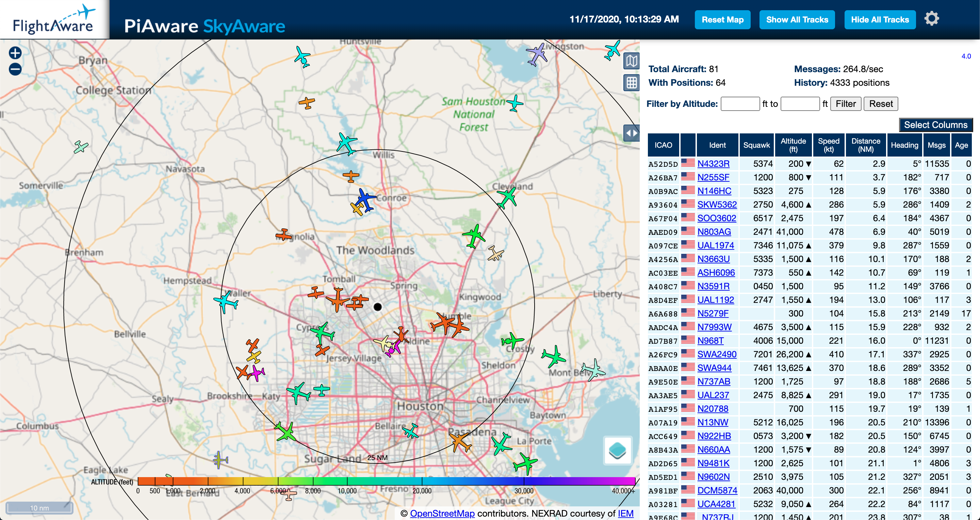Viewport: 980px width, 520px height.
Task: Open the Select Columns dropdown
Action: pos(935,125)
